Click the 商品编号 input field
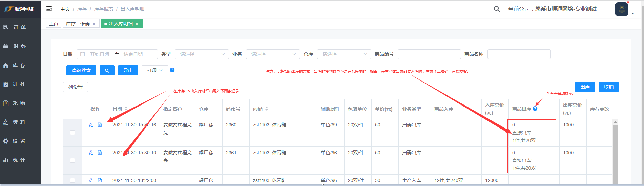The height and width of the screenshot is (186, 644). pos(429,54)
